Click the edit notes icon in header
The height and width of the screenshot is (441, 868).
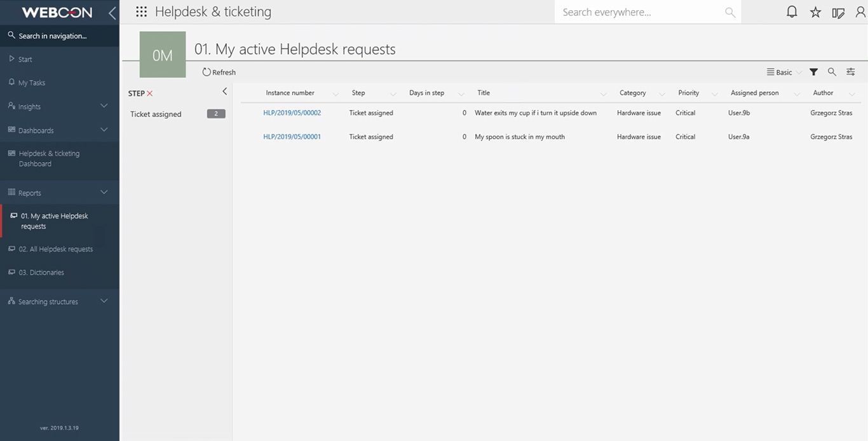[x=838, y=12]
